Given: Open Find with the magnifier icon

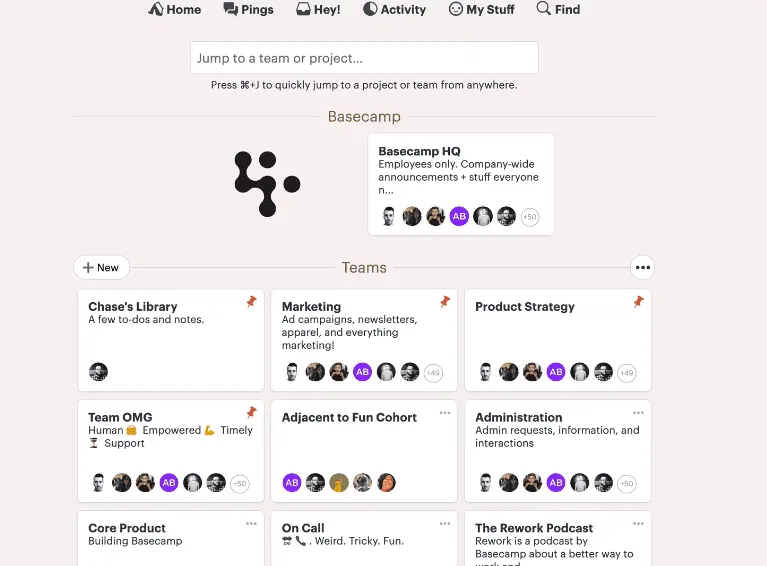Looking at the screenshot, I should point(543,8).
